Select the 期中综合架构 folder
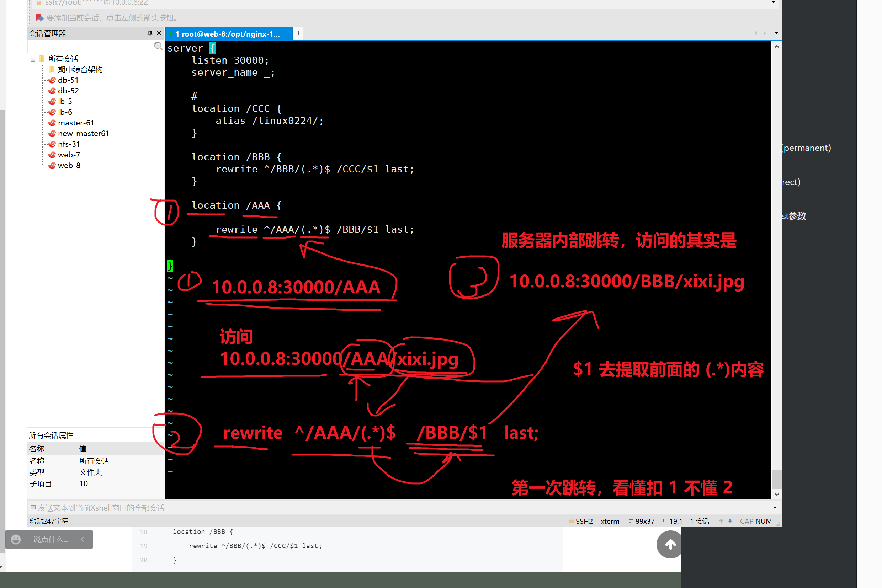 [x=80, y=69]
